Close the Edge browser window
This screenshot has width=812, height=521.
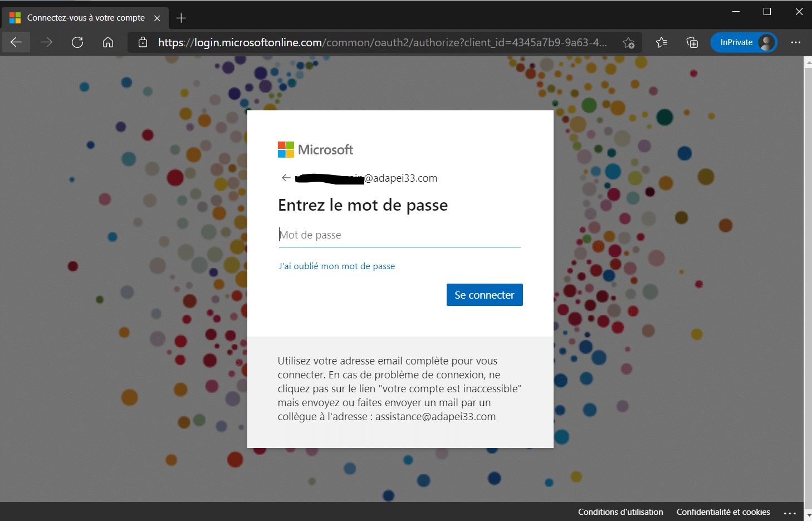pos(799,11)
